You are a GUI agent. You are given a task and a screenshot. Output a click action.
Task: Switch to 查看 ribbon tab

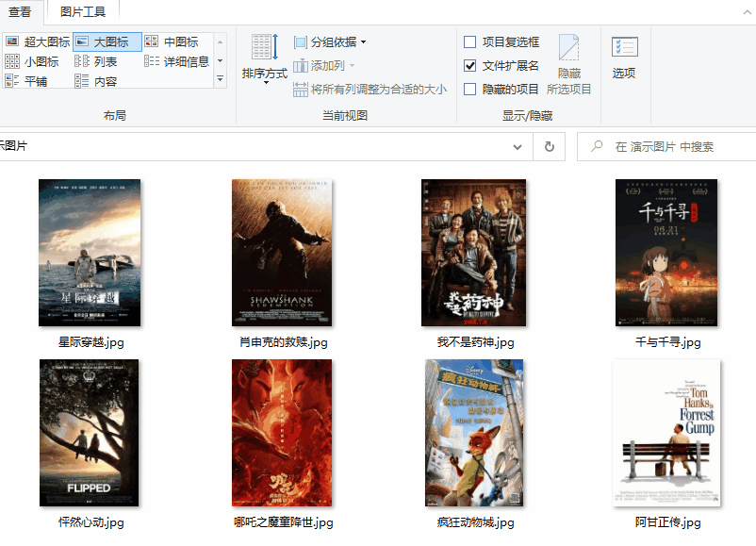[20, 11]
